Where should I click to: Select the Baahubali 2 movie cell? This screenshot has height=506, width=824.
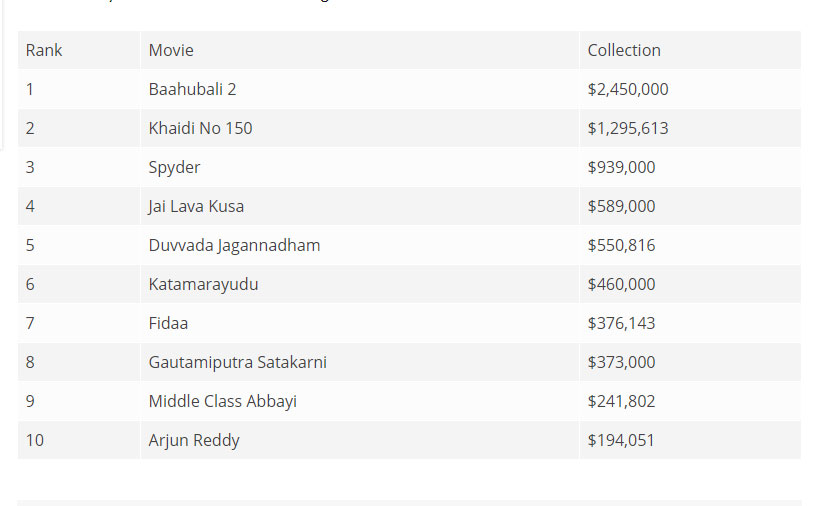click(359, 89)
